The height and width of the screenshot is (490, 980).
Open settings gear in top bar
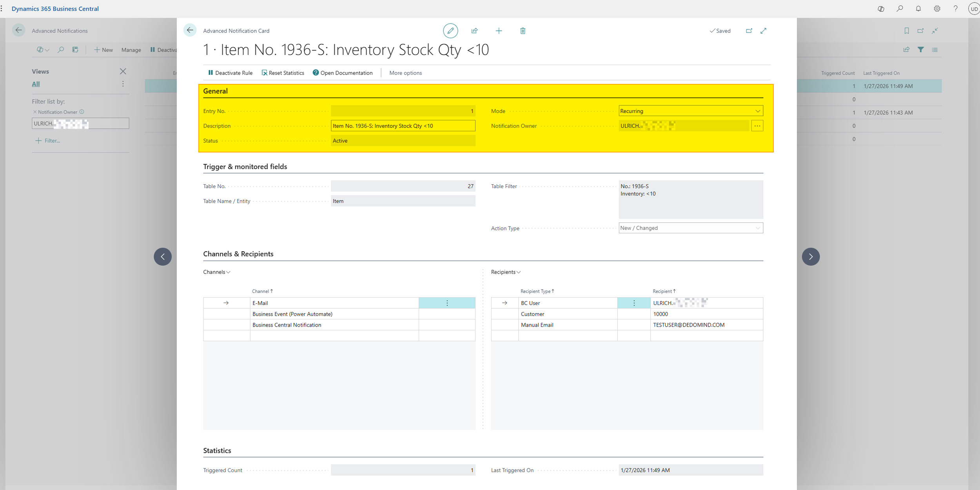(937, 9)
